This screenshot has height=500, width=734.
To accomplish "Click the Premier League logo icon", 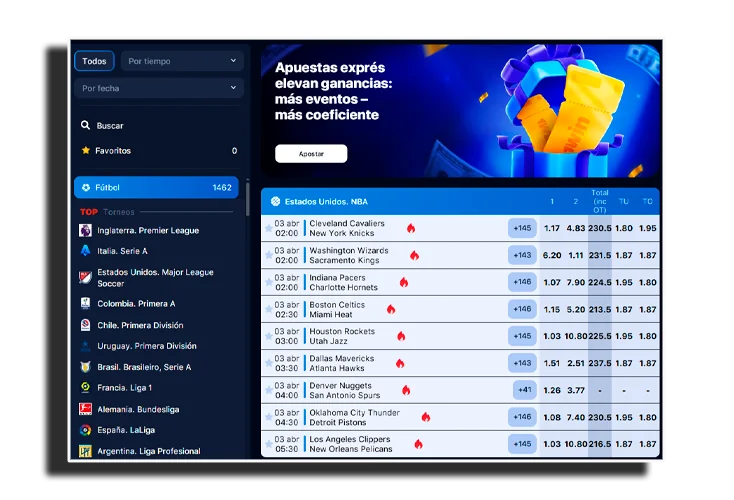I will 85,230.
